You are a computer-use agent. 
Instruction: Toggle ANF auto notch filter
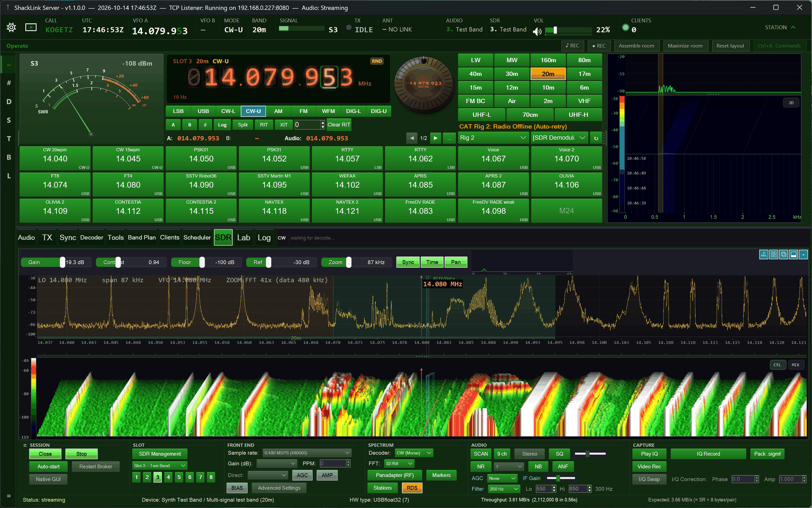563,467
